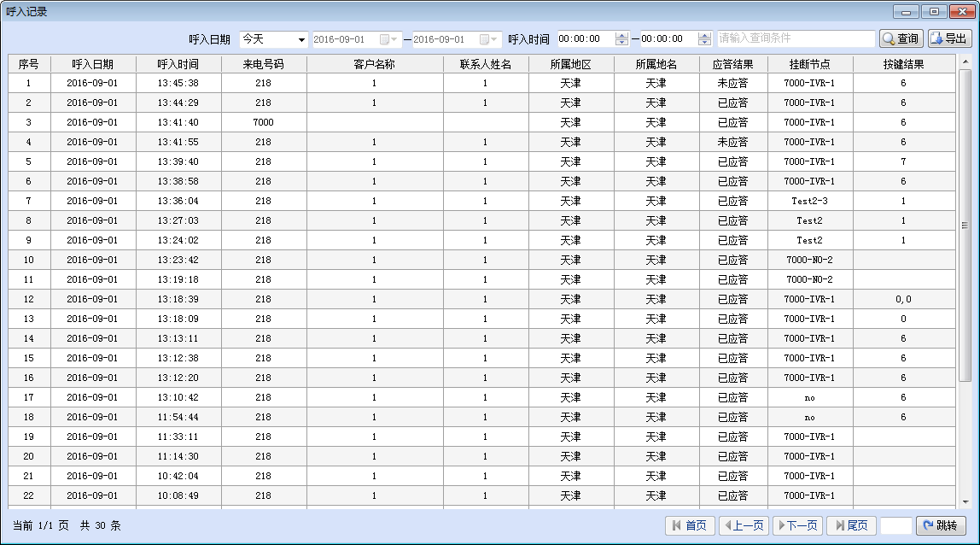Screen dimensions: 980x545
Task: Click the 应答结果 column header
Action: click(x=732, y=64)
